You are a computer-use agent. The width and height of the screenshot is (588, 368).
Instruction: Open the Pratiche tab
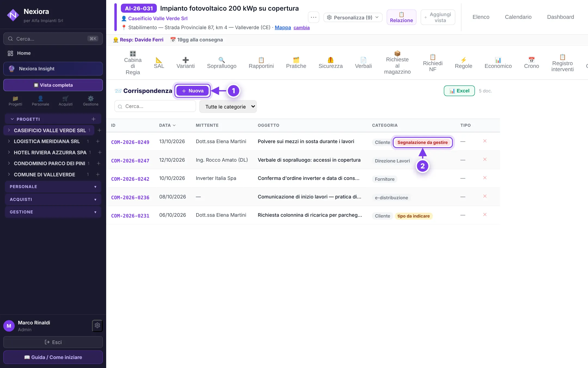pos(296,63)
